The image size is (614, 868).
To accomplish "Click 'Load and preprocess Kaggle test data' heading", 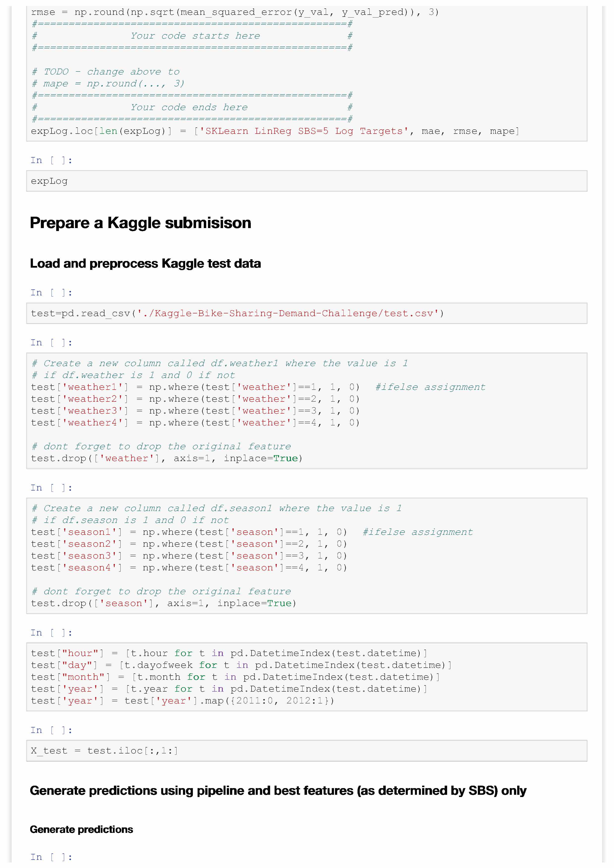I will (x=145, y=263).
